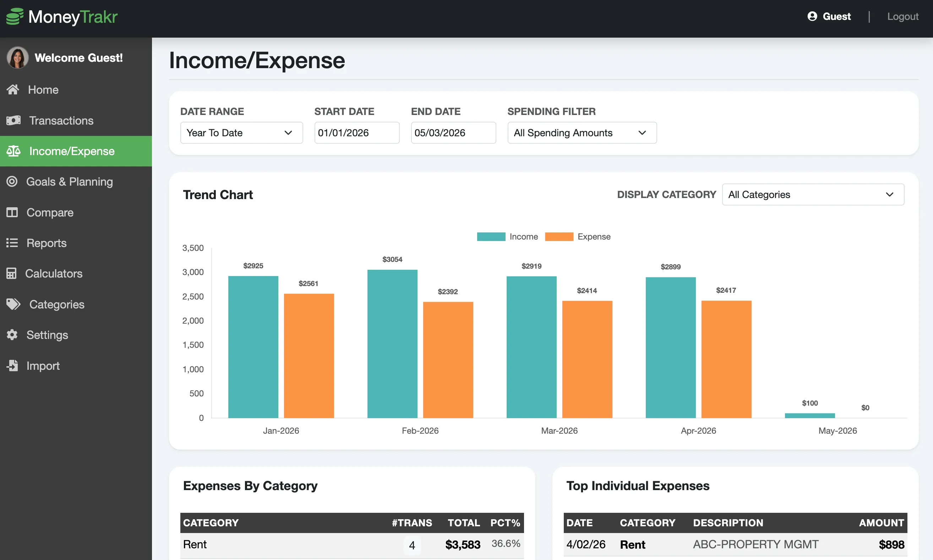The height and width of the screenshot is (560, 933).
Task: Click the CATEGORY header in Expenses table
Action: coord(211,523)
